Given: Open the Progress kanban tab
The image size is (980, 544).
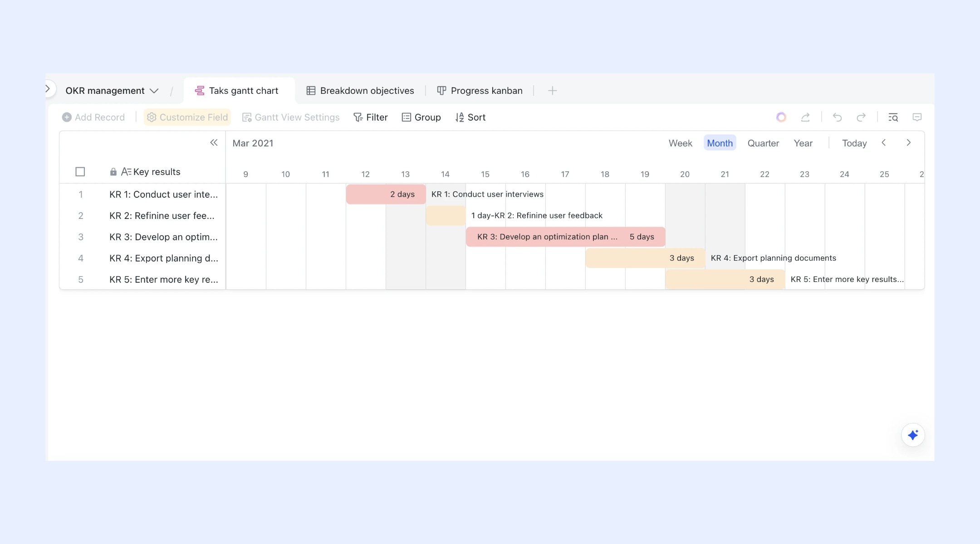Looking at the screenshot, I should click(480, 91).
